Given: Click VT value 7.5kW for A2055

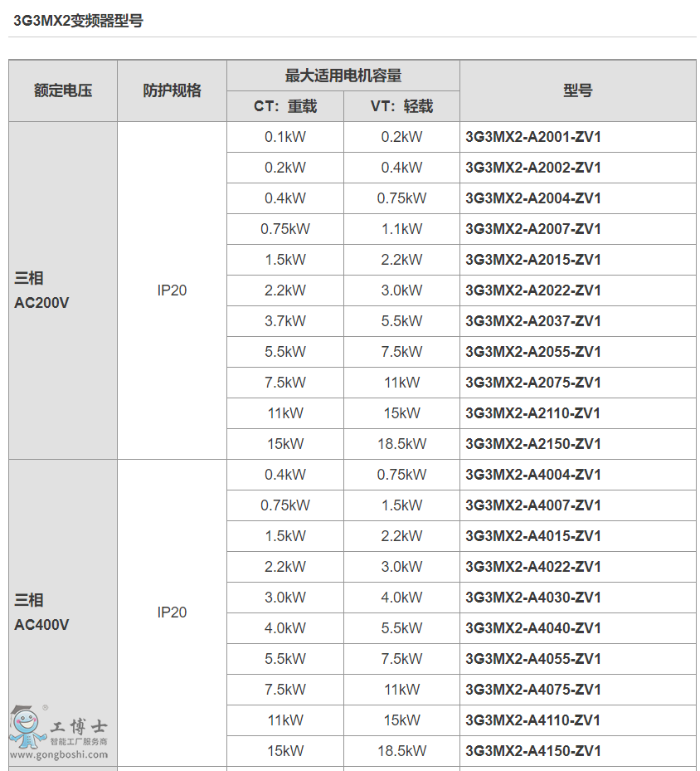Looking at the screenshot, I should (401, 352).
